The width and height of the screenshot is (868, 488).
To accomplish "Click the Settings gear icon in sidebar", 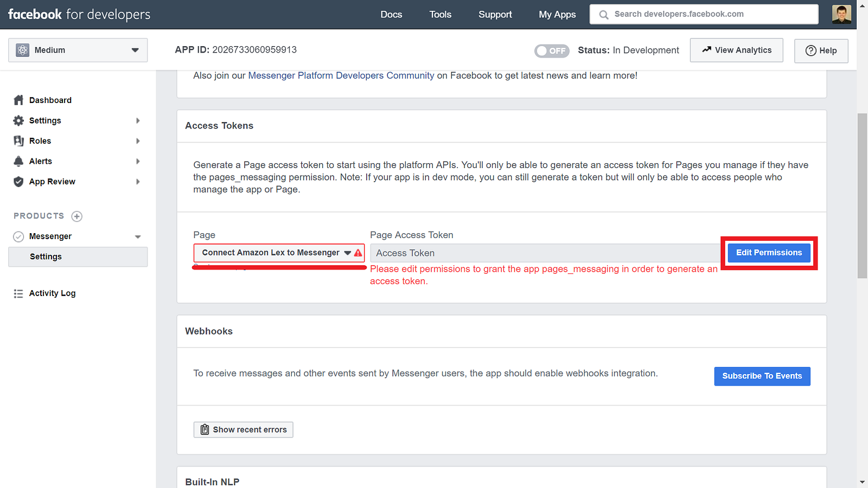I will (x=18, y=120).
